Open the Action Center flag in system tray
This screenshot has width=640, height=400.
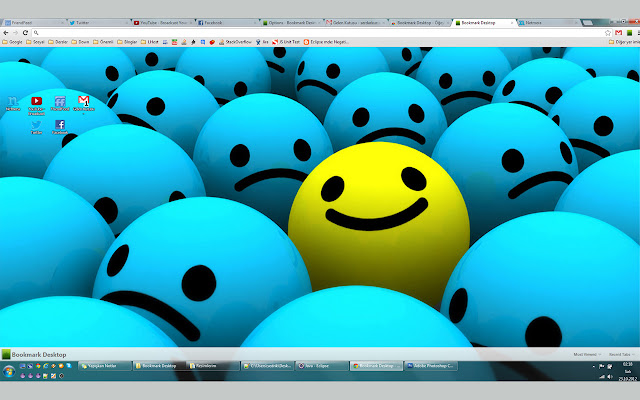pos(602,367)
